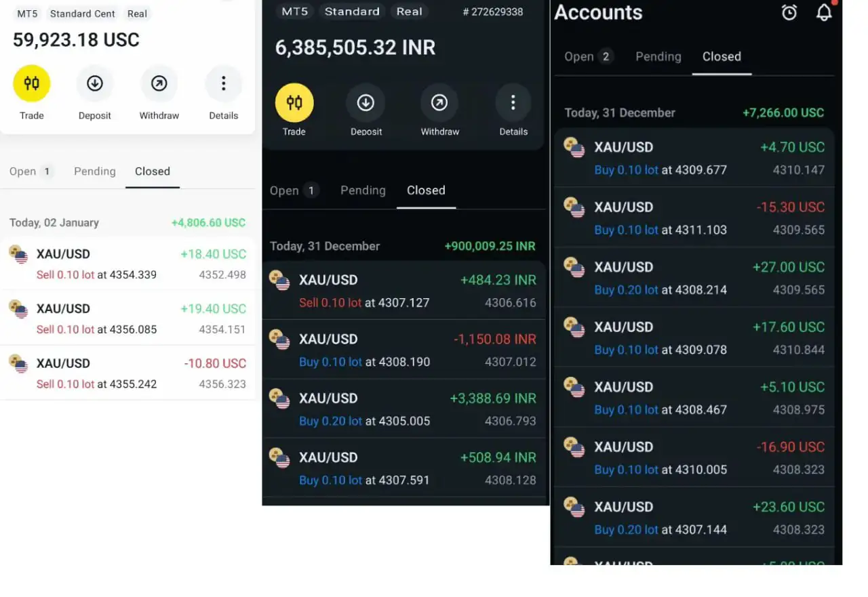Tap the Withdraw icon in the INR account
This screenshot has width=868, height=597.
pos(439,102)
